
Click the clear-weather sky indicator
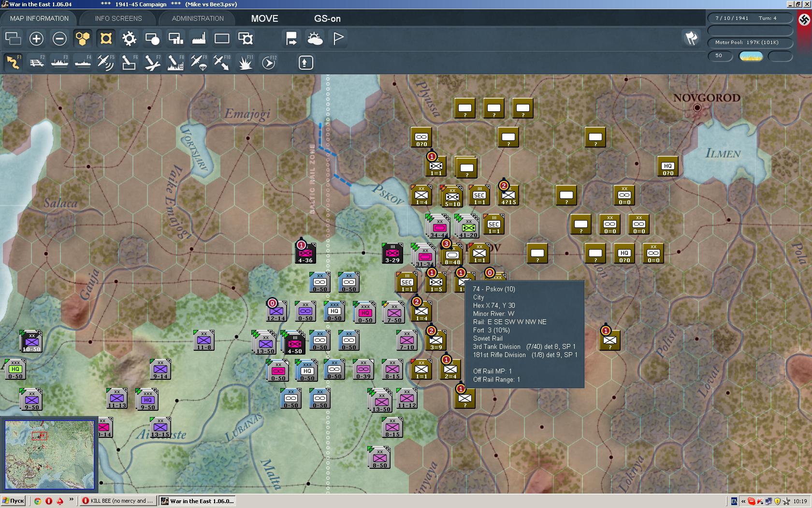point(751,56)
